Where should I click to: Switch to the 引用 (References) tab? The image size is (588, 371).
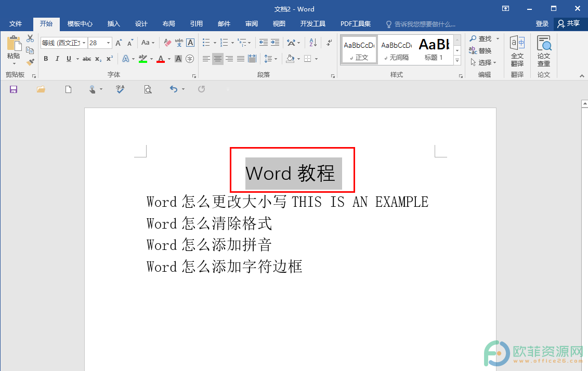click(196, 24)
